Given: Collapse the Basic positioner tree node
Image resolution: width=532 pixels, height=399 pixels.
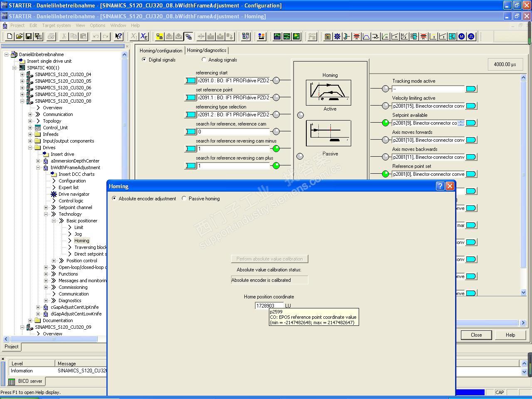Looking at the screenshot, I should (54, 221).
